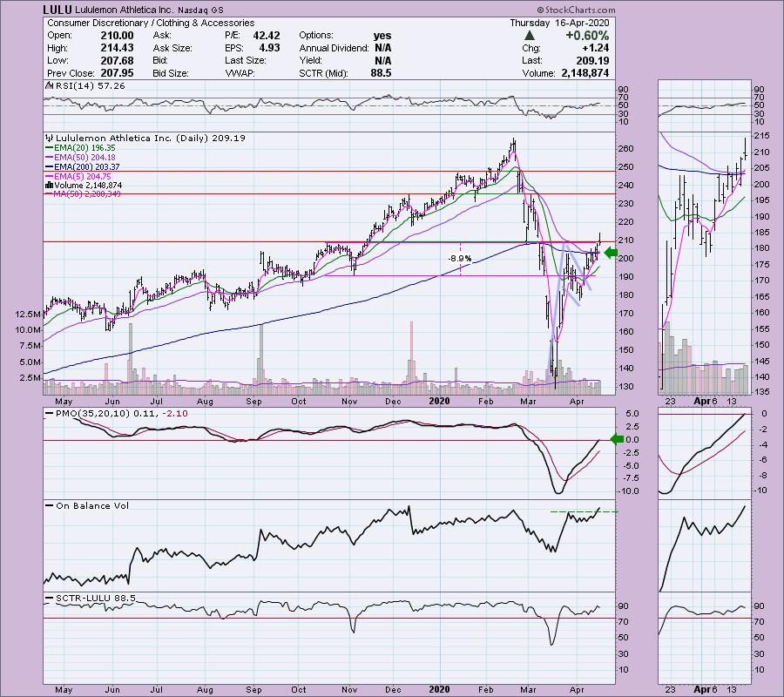
Task: Click the P/E value 42.42
Action: click(x=267, y=36)
